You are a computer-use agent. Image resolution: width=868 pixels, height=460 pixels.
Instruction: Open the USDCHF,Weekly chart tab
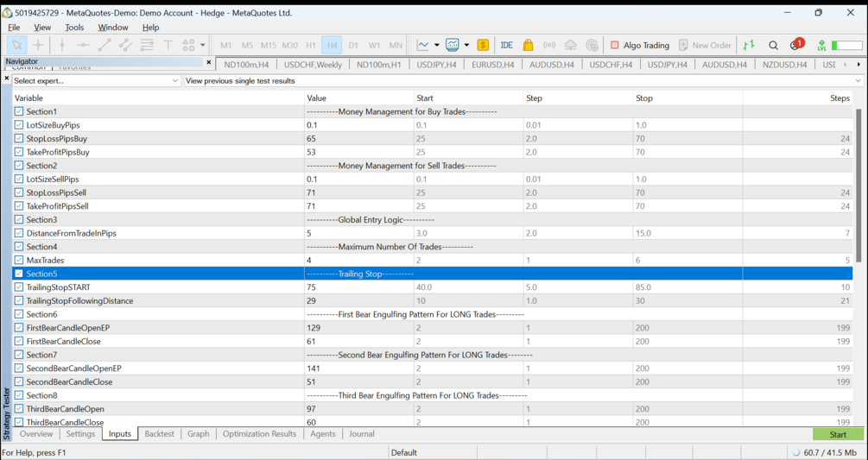point(313,65)
